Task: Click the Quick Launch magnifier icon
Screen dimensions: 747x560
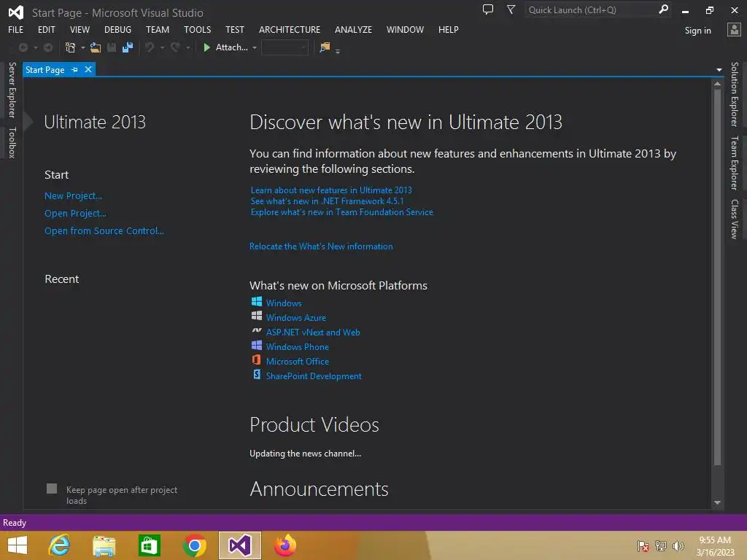Action: (663, 9)
